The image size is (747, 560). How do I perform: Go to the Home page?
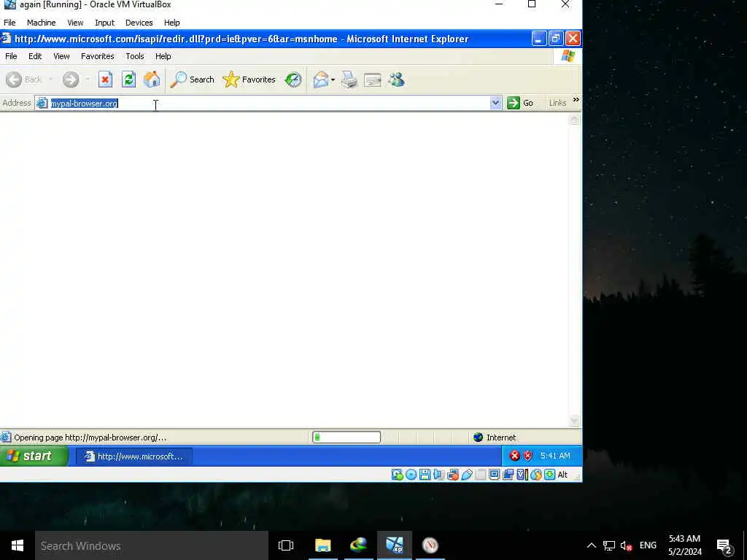coord(152,79)
